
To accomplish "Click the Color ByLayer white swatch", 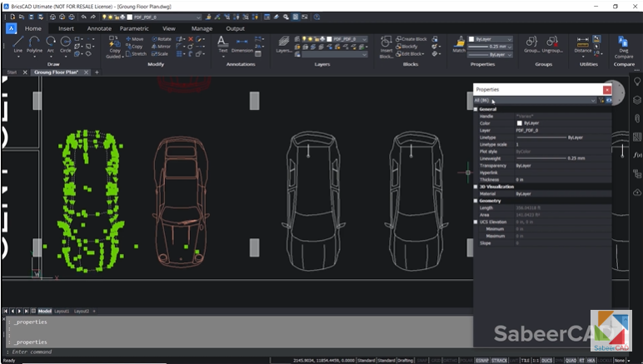I will (520, 123).
